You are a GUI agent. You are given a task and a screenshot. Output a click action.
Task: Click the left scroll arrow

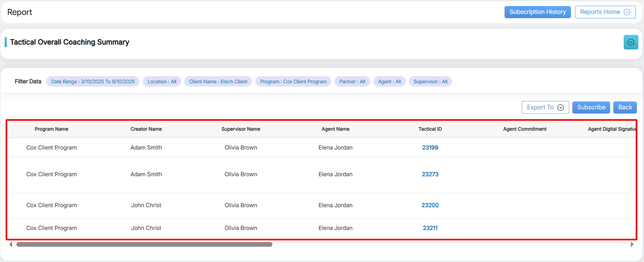pyautogui.click(x=11, y=245)
